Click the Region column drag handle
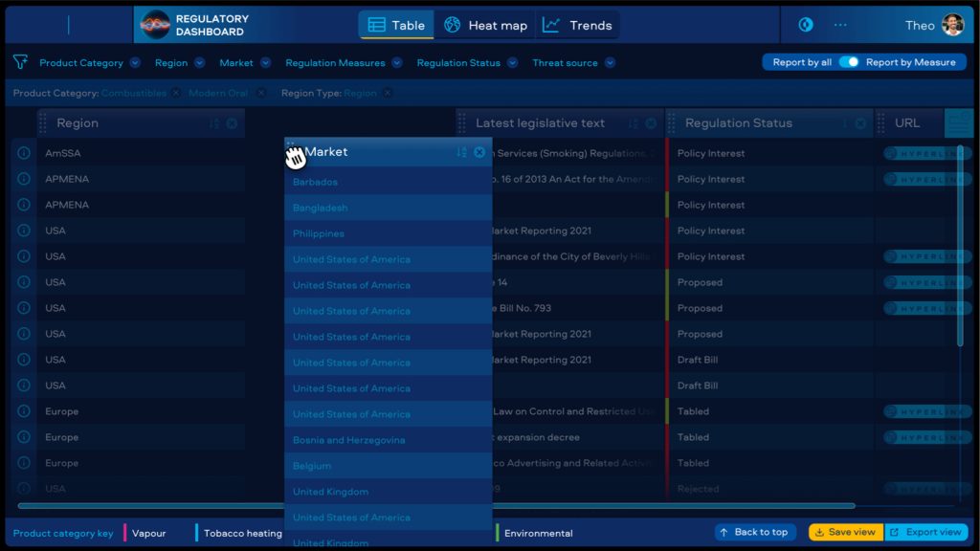This screenshot has width=980, height=551. point(43,123)
